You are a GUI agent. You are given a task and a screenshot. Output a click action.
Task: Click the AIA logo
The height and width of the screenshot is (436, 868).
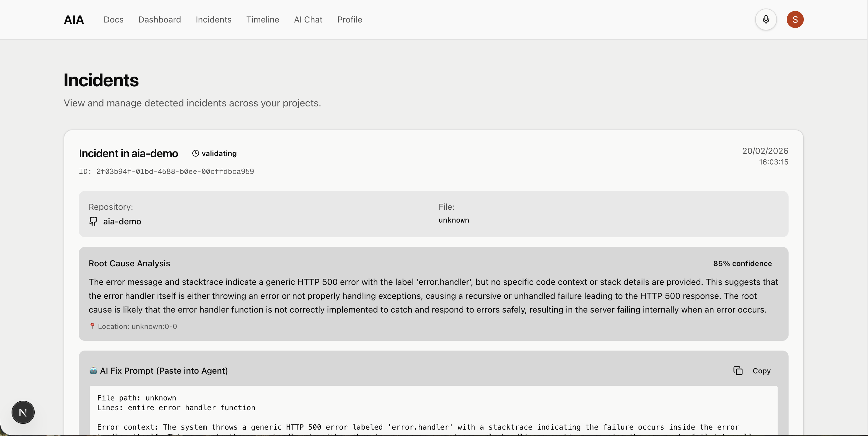coord(74,20)
